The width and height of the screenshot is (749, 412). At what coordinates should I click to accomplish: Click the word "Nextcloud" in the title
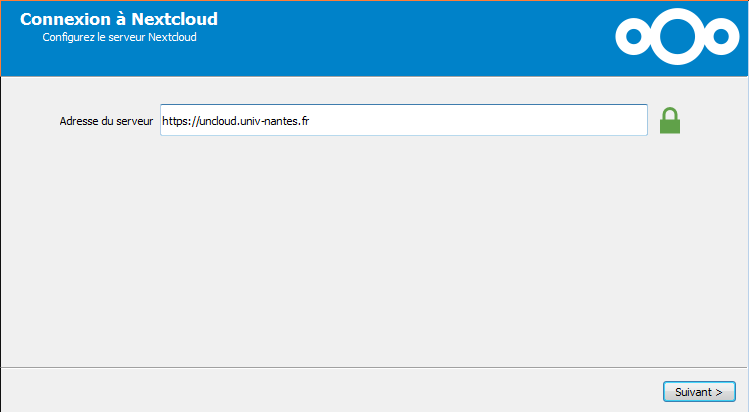point(174,19)
